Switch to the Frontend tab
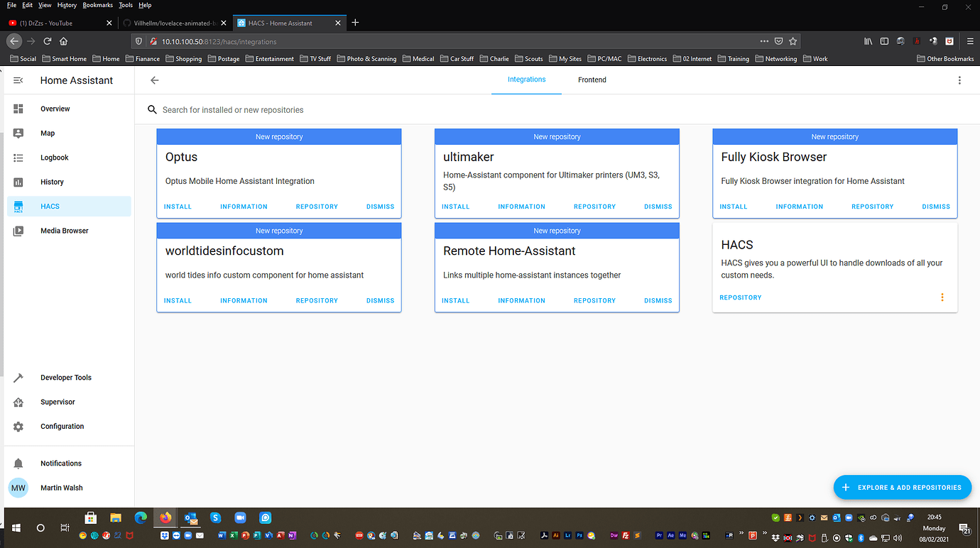 click(x=592, y=80)
